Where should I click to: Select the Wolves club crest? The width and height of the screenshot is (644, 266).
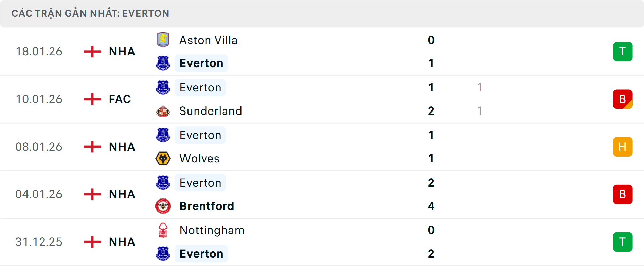pos(163,158)
